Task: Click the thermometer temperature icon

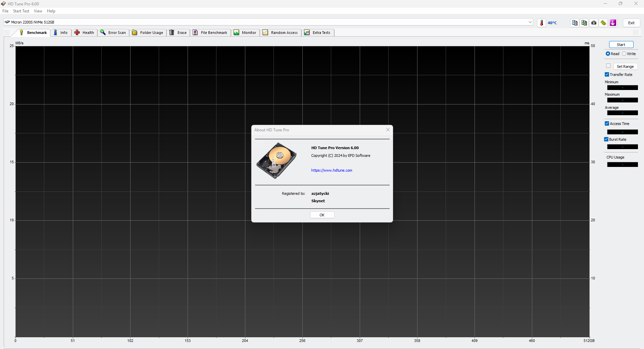Action: point(541,23)
